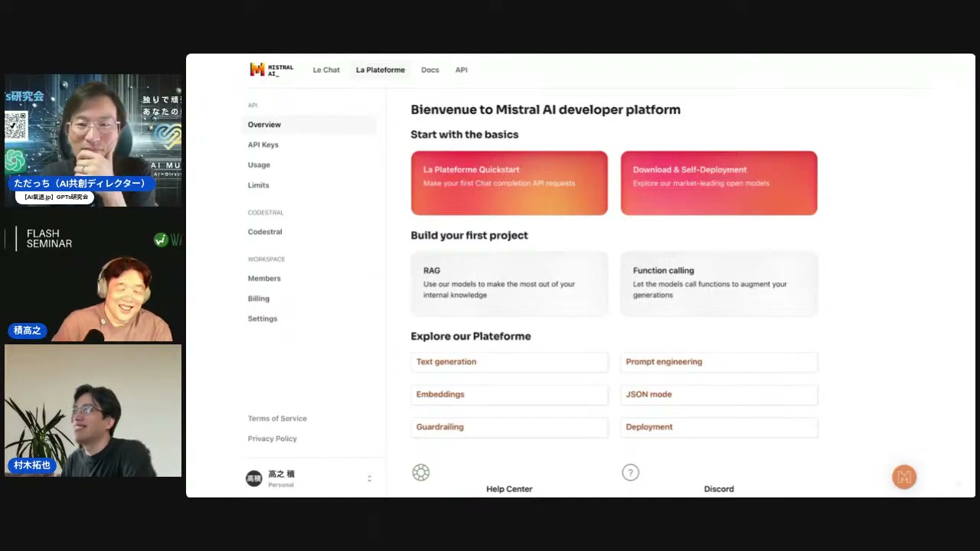Select the 村木拓也 video thumbnail

click(93, 411)
